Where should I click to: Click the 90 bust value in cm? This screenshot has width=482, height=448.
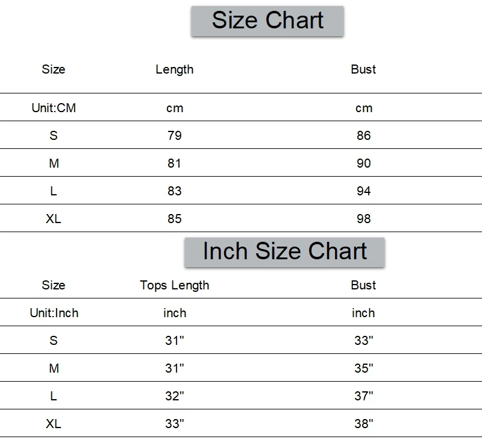point(363,163)
